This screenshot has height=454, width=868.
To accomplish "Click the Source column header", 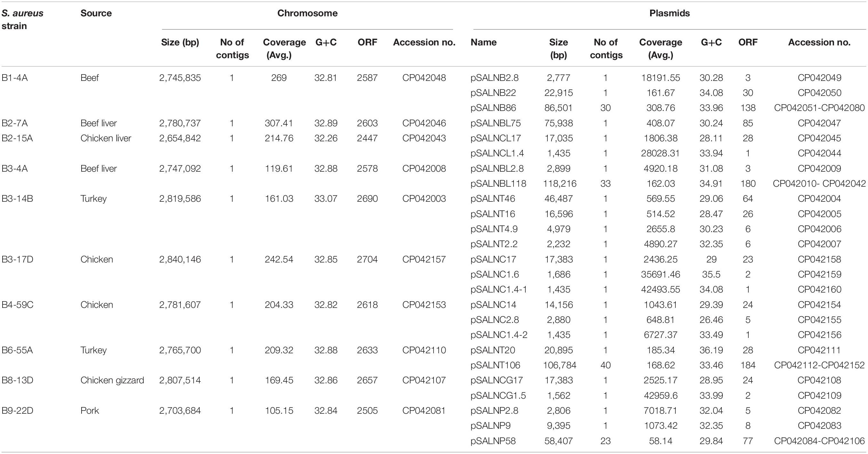I will 96,13.
